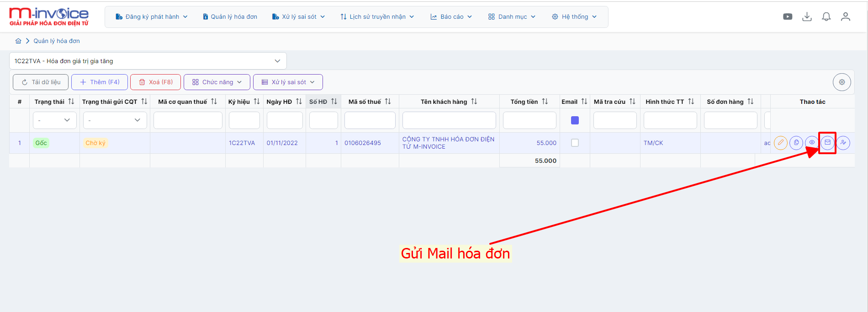Open the Trạng thái gửi CQT filter dropdown
Screen dimensions: 868x312
click(115, 120)
